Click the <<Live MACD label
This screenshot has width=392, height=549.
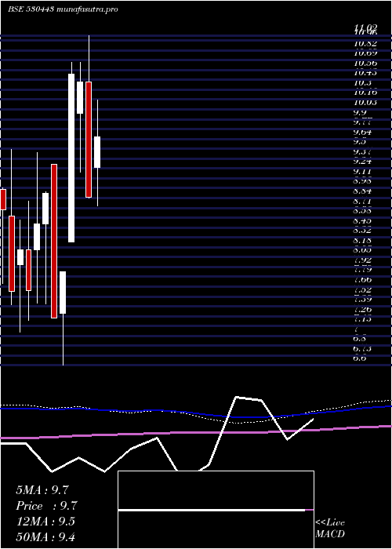point(330,529)
